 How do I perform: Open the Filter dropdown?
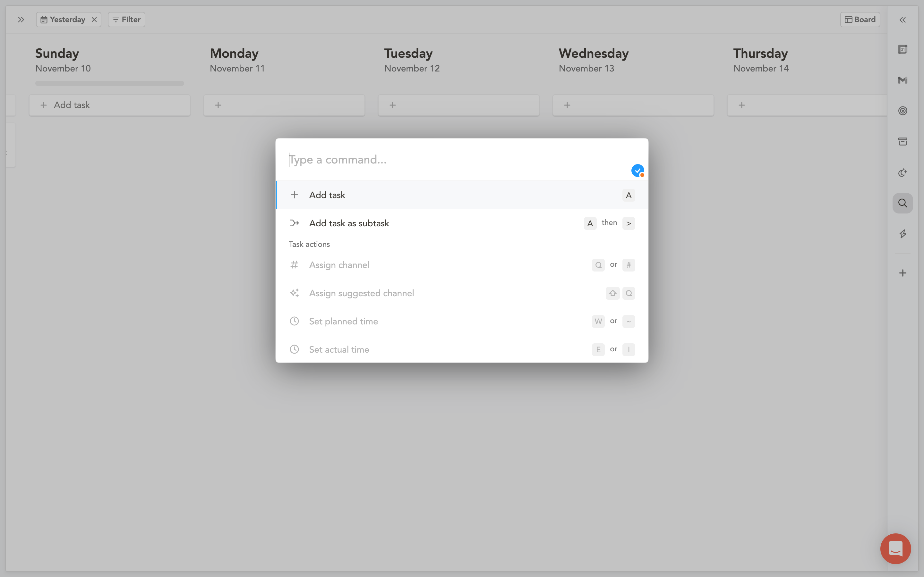pyautogui.click(x=126, y=20)
